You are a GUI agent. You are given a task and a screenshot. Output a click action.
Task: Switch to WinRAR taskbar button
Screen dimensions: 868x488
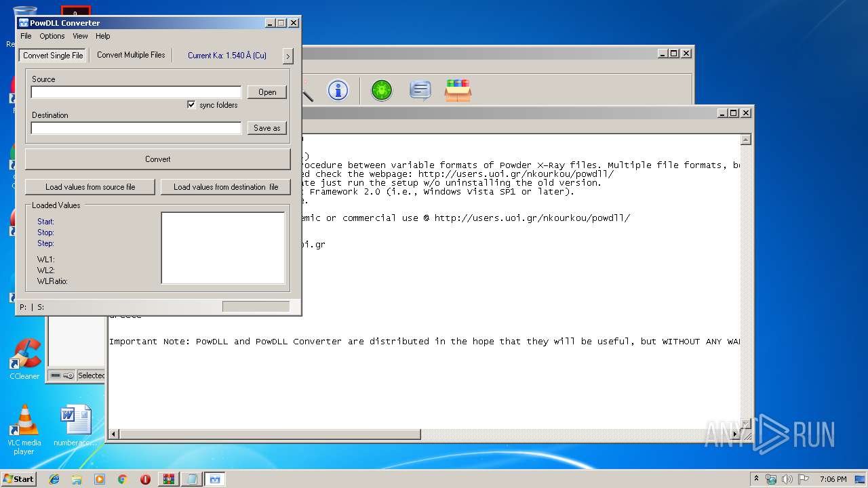coord(169,479)
